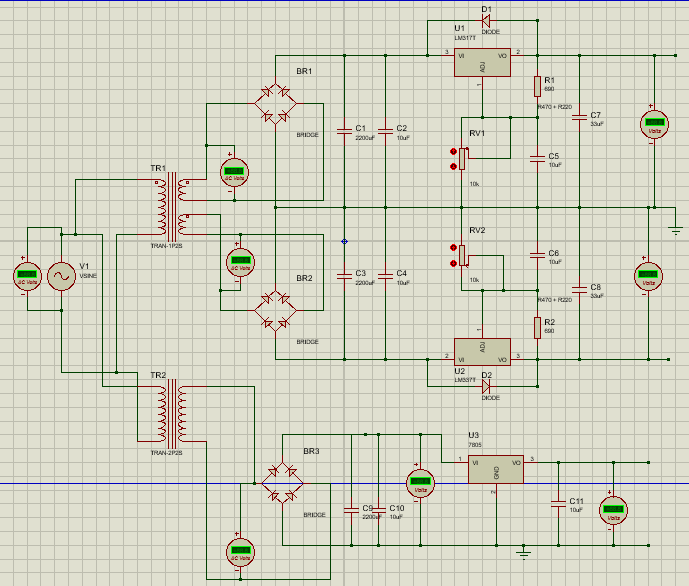This screenshot has width=689, height=586.
Task: Select capacitor C10
Action: (378, 510)
